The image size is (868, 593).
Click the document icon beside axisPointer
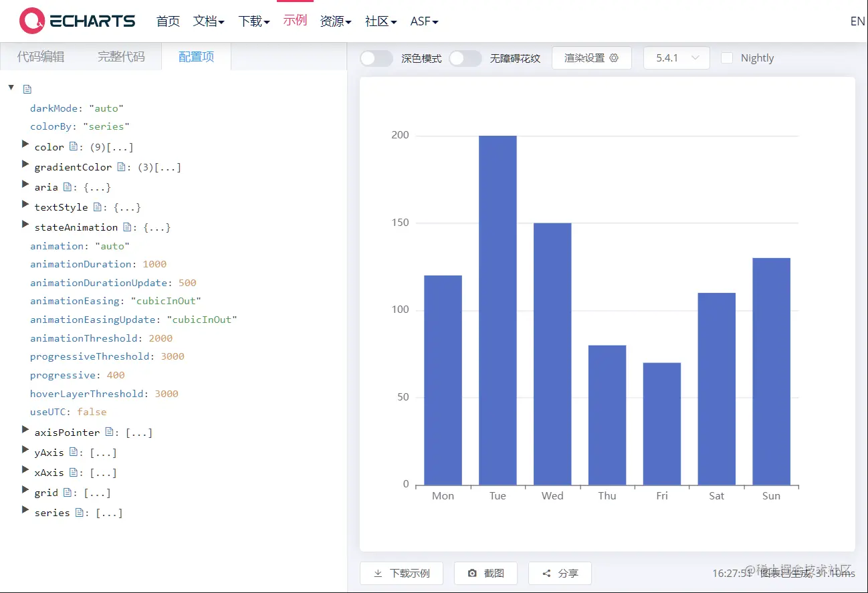click(109, 432)
